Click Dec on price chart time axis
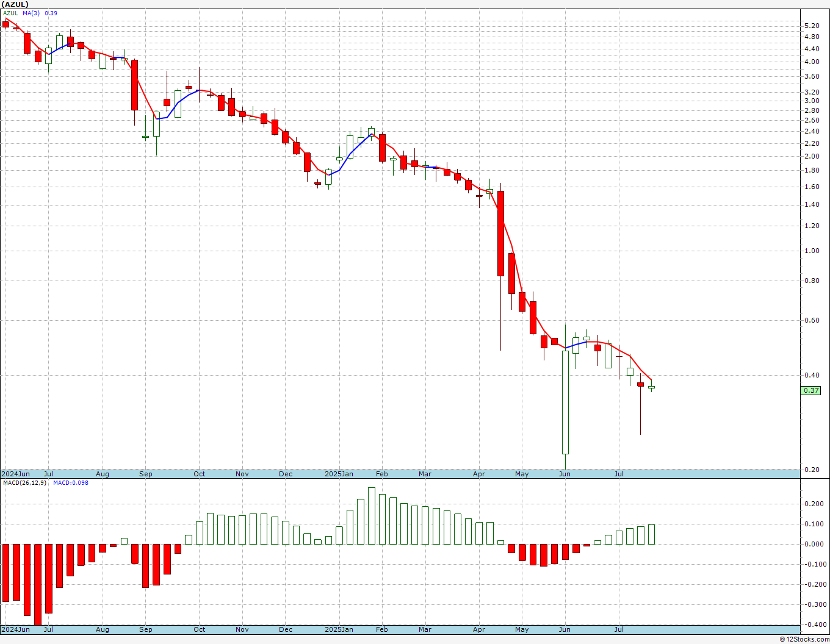 286,474
